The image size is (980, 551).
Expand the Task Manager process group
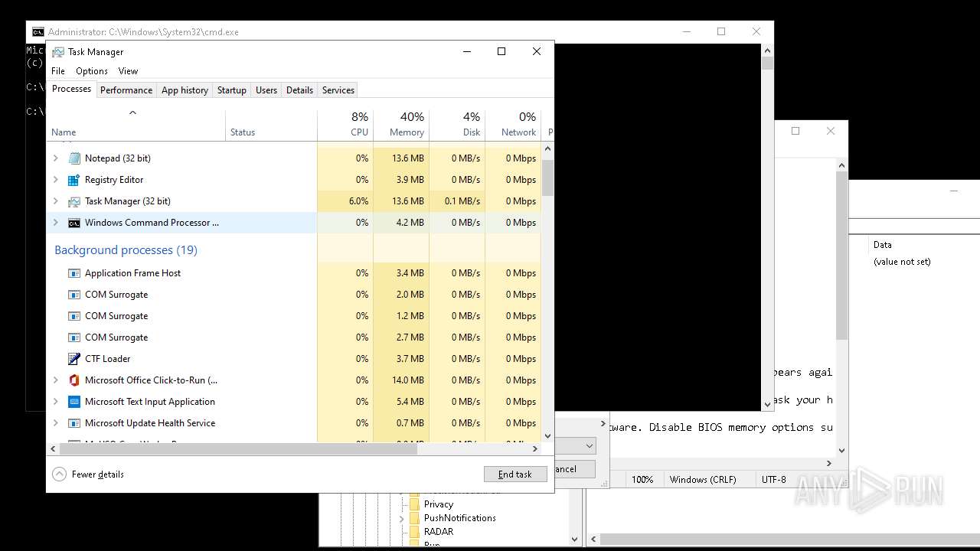click(55, 201)
